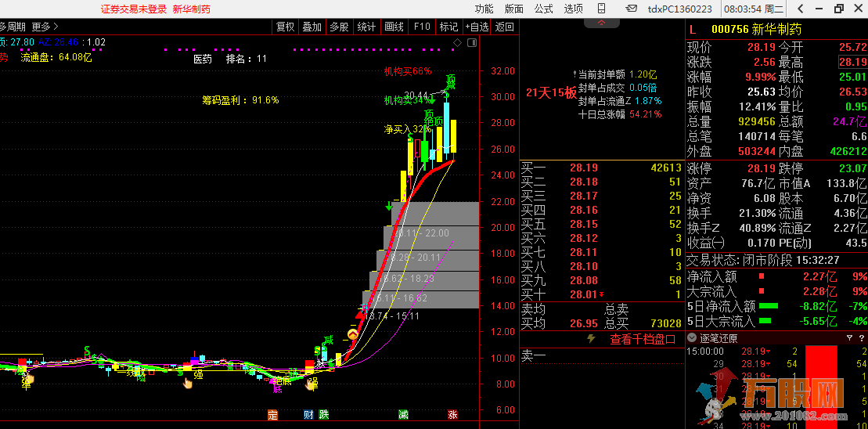Click the 标记 mark button
This screenshot has width=868, height=429.
(x=449, y=27)
